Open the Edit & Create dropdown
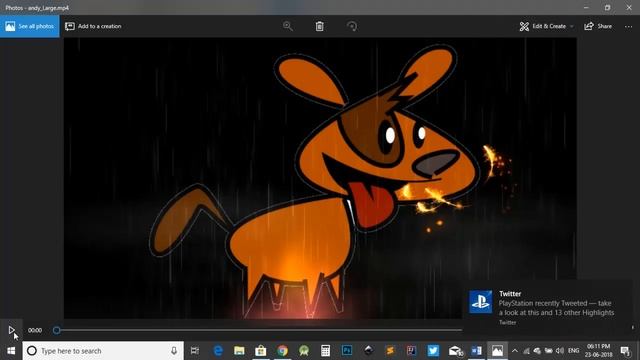Viewport: 640px width, 360px height. coord(546,26)
